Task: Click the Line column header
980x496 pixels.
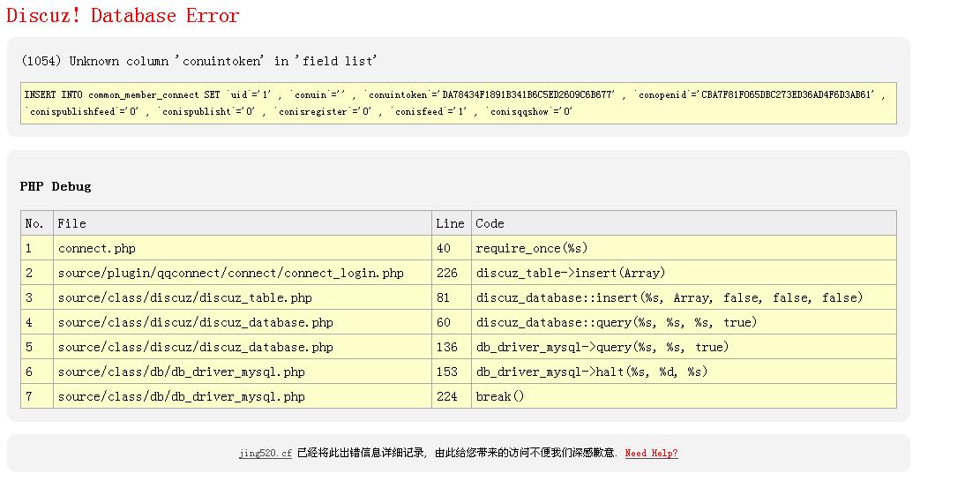Action: (x=452, y=223)
